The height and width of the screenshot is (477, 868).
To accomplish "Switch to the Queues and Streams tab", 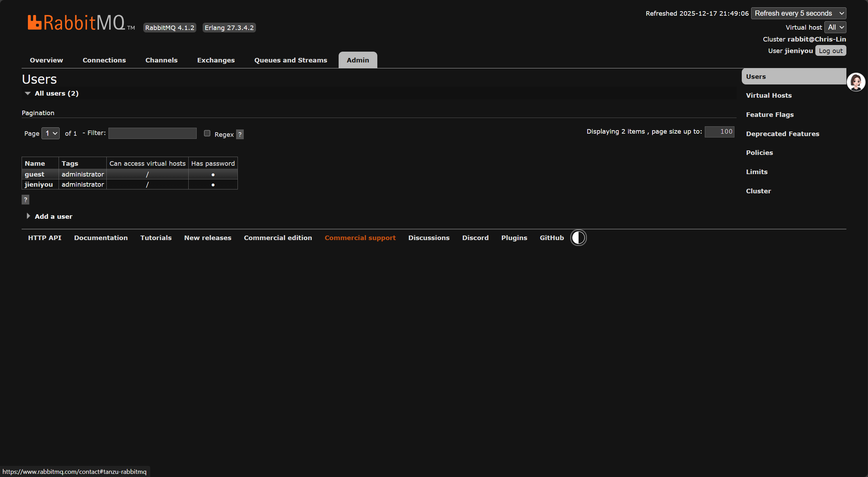I will [290, 60].
